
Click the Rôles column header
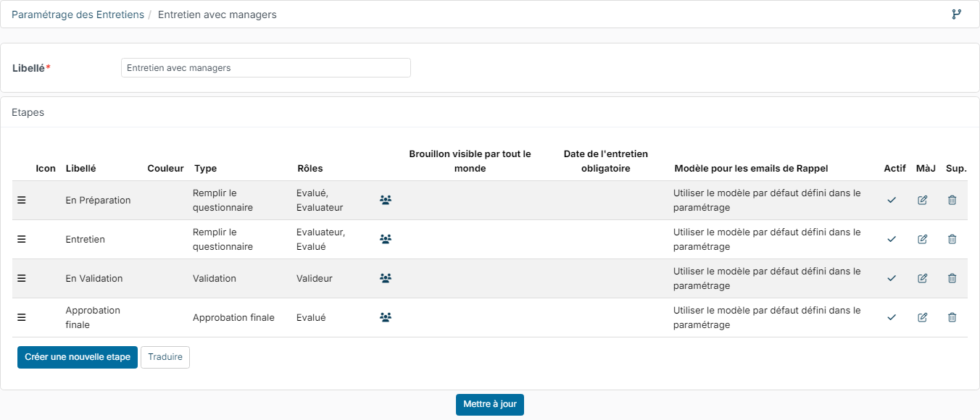[310, 168]
